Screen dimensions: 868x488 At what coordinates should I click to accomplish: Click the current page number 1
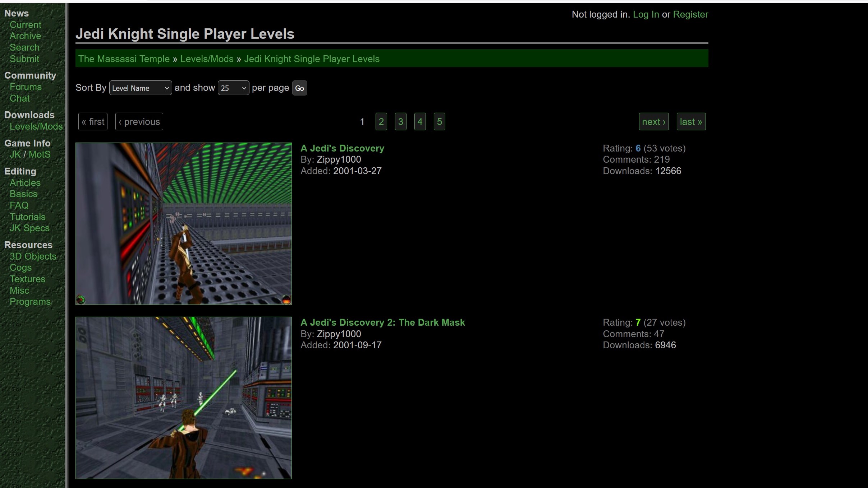tap(362, 122)
